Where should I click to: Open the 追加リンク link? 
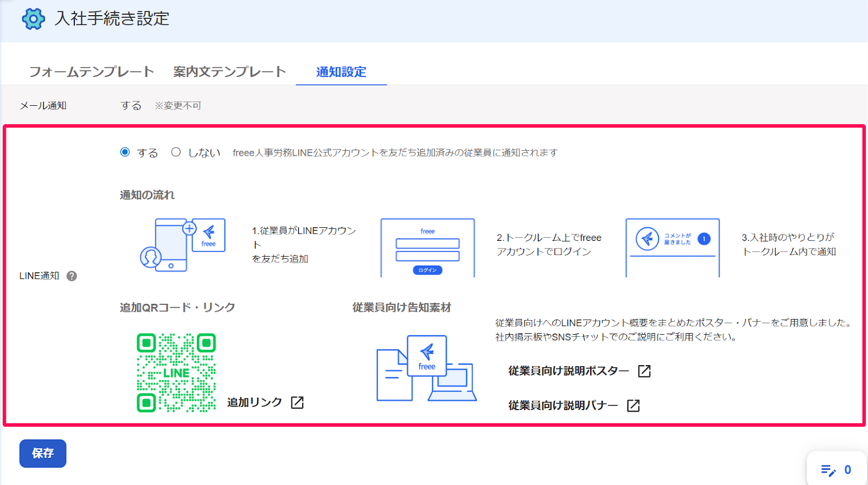pyautogui.click(x=254, y=403)
